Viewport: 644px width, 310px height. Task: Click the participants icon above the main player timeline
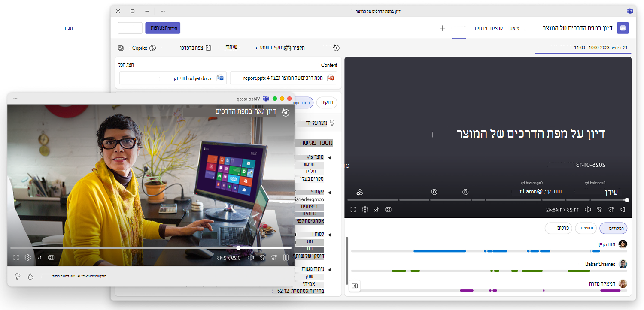click(x=360, y=192)
